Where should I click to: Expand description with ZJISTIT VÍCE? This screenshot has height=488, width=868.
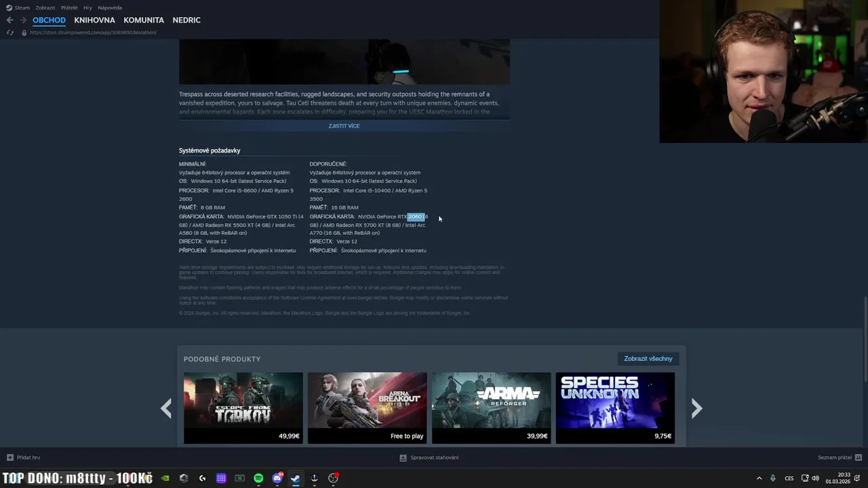344,126
